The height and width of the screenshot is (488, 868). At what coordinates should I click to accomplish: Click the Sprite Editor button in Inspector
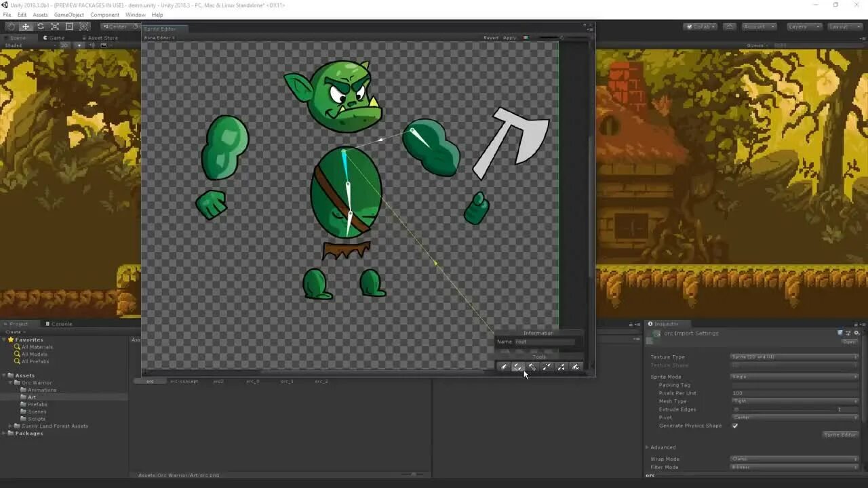pyautogui.click(x=840, y=434)
